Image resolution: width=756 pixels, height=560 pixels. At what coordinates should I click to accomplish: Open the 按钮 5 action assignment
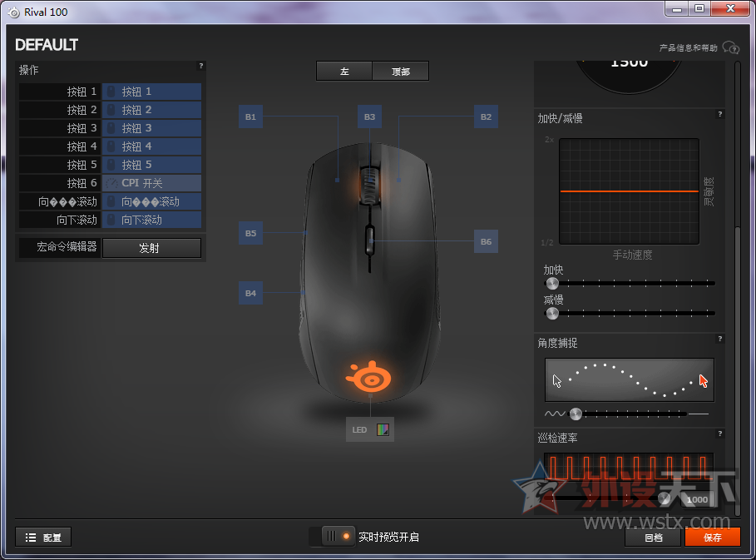[x=152, y=165]
